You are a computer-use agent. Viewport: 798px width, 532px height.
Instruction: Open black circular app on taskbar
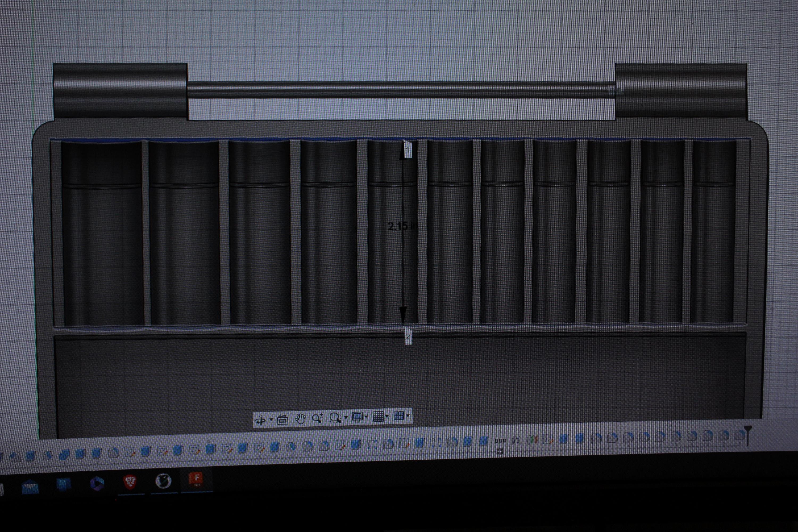tap(163, 481)
